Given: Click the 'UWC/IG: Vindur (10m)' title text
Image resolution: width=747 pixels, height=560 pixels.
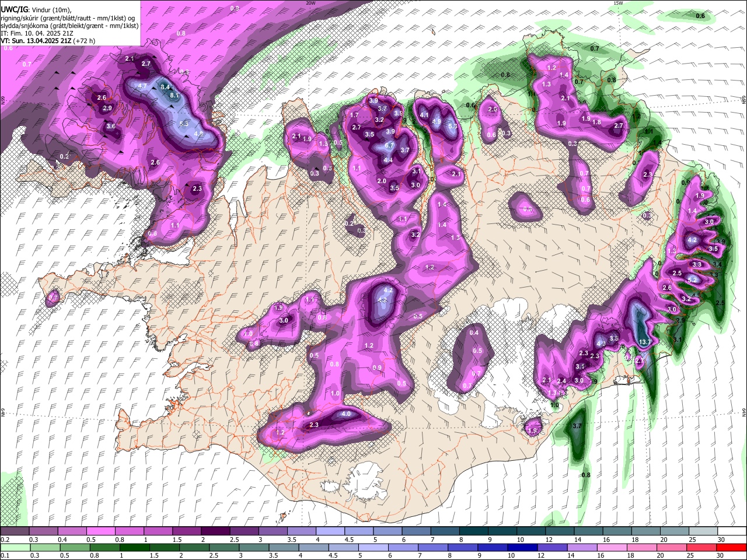Looking at the screenshot, I should (36, 9).
